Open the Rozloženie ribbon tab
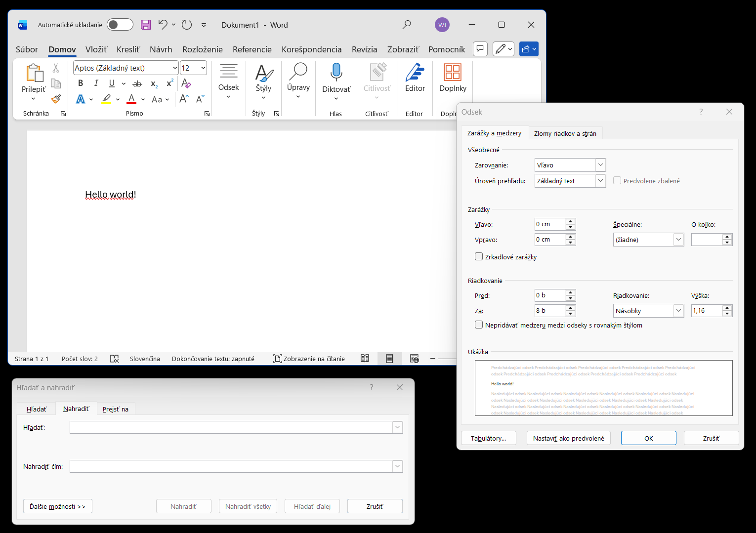 coord(202,49)
